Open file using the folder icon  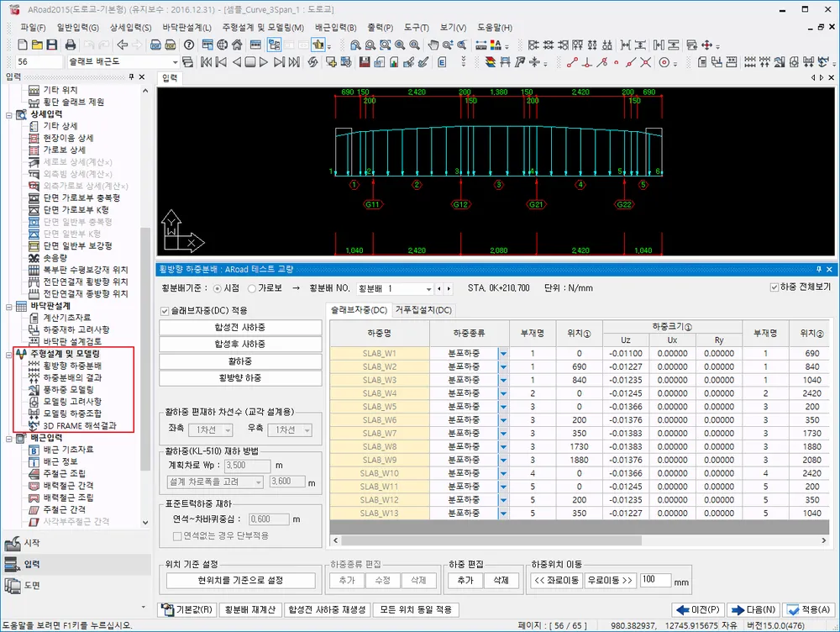point(37,45)
